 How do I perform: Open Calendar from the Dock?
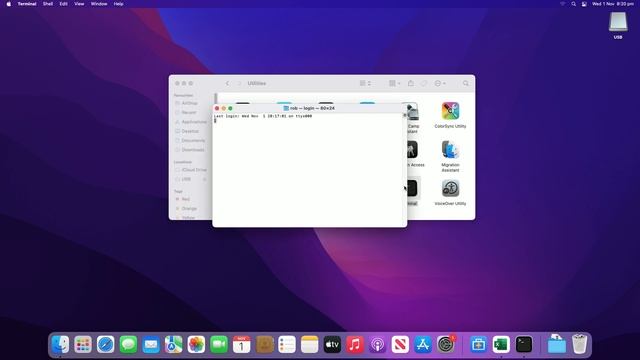(242, 344)
